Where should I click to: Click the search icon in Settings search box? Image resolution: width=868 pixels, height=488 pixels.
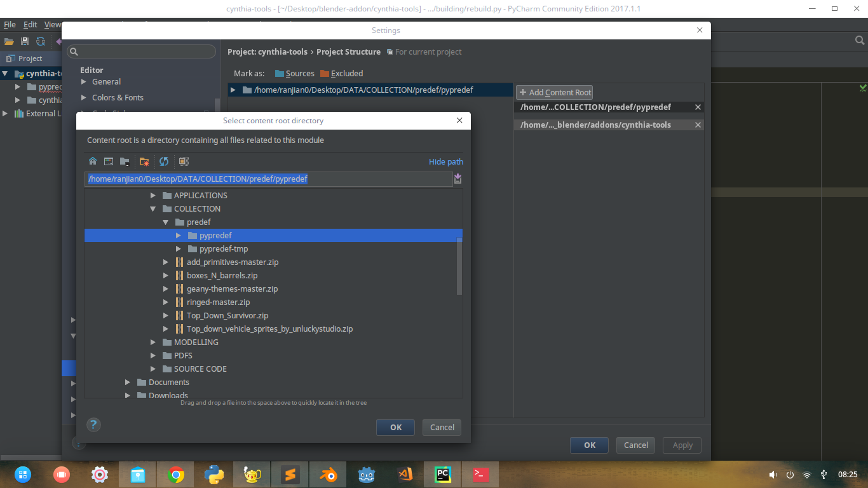point(74,52)
